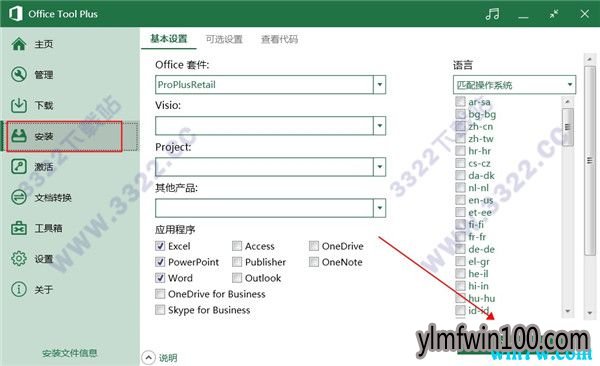
Task: Click the 关于 info icon
Action: [x=19, y=289]
